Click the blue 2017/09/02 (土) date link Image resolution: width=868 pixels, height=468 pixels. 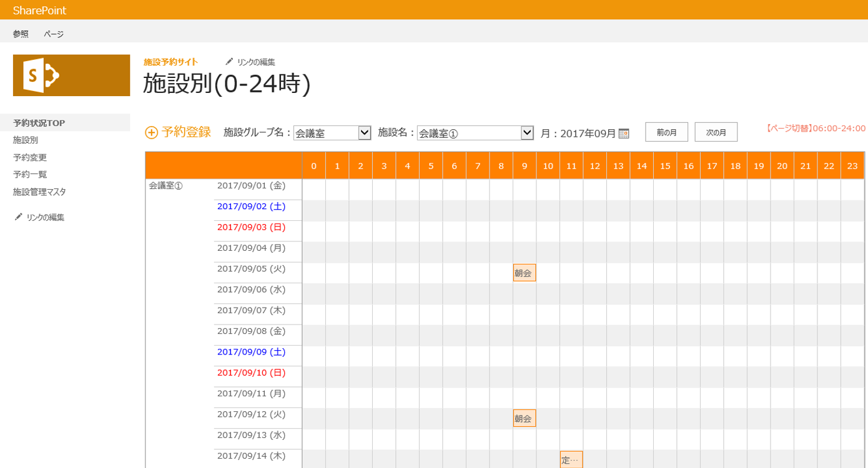click(x=251, y=206)
